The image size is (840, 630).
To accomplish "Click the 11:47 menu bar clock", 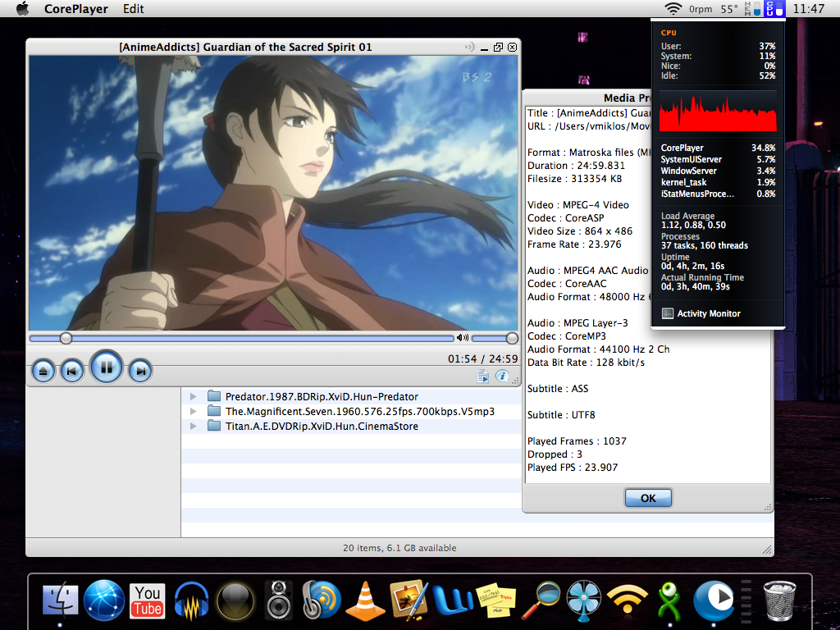I will (808, 8).
